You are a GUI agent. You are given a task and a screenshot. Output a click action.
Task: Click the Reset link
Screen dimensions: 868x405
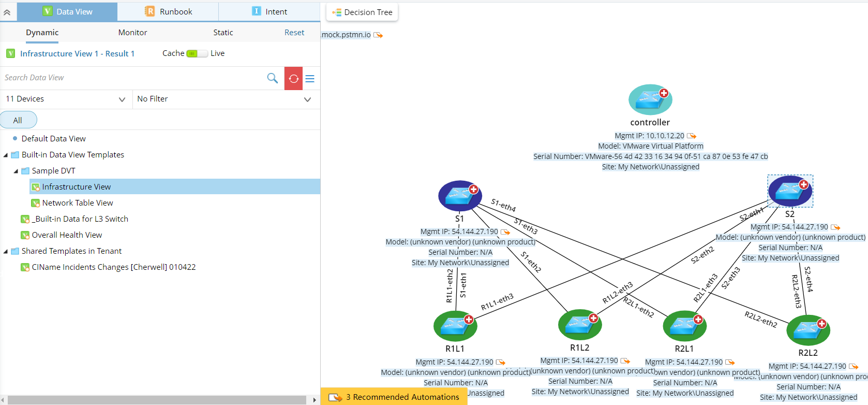(294, 32)
